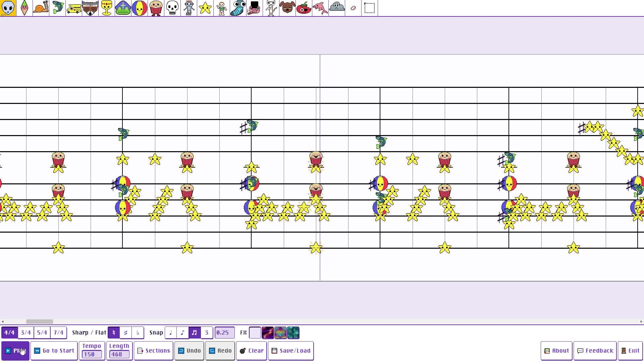Click the Tempo value field

tap(92, 354)
